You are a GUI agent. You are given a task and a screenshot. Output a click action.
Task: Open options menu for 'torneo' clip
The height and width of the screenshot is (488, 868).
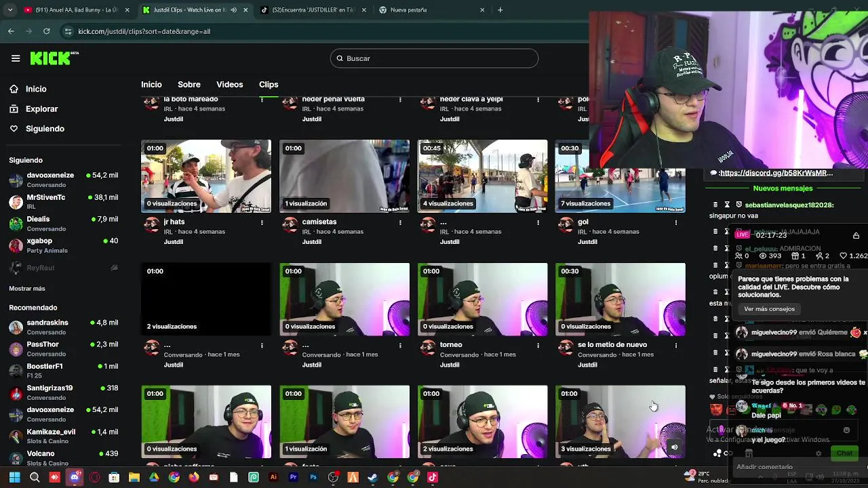538,345
